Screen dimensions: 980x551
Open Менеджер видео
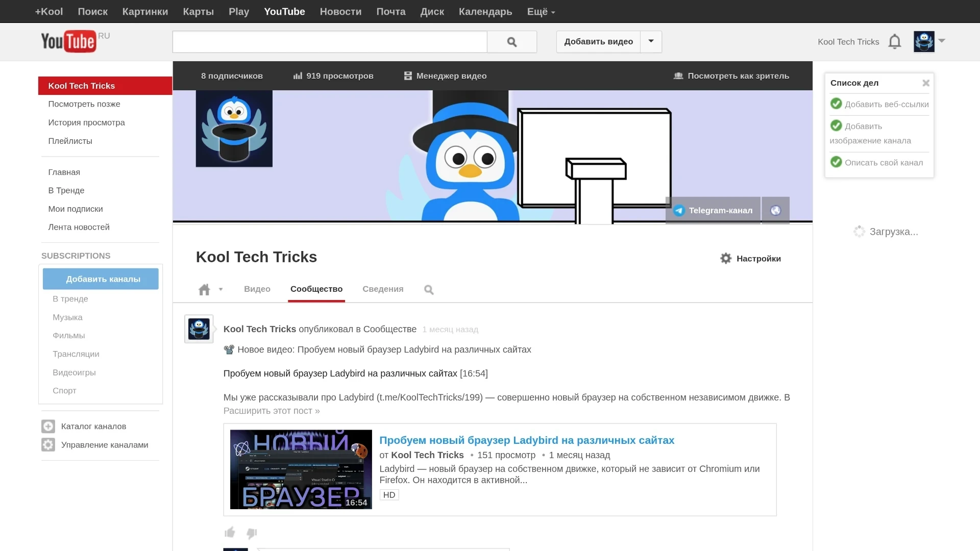pos(445,76)
